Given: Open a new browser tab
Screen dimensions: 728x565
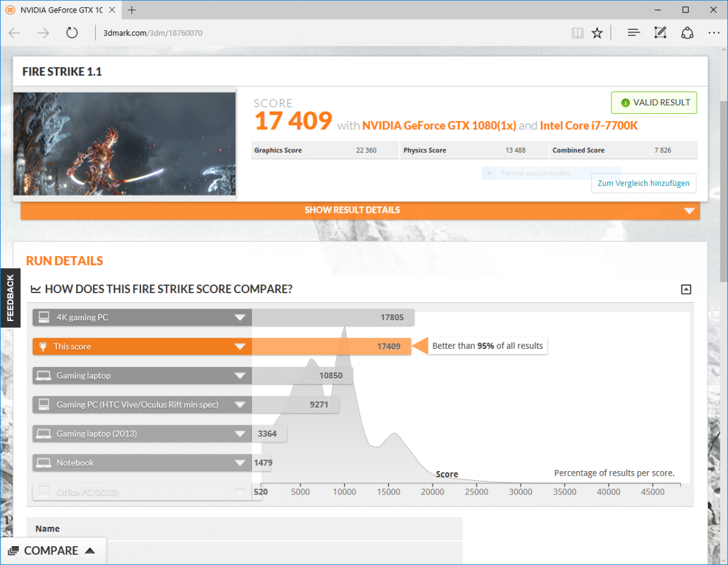Looking at the screenshot, I should 132,10.
